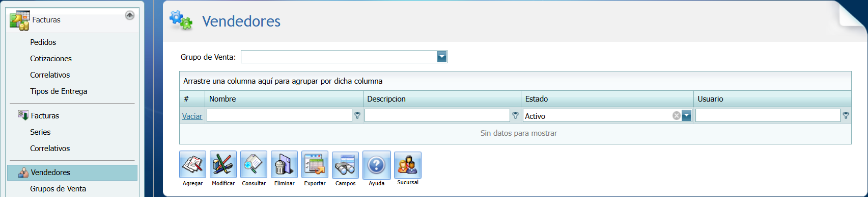868x197 pixels.
Task: Sort by the Nombre column header
Action: (x=284, y=99)
